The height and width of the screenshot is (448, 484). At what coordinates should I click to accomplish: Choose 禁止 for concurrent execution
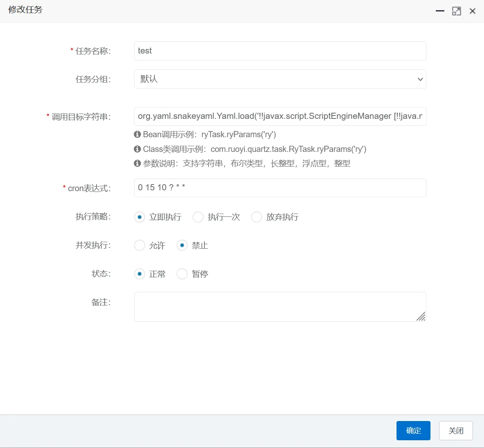pos(182,245)
